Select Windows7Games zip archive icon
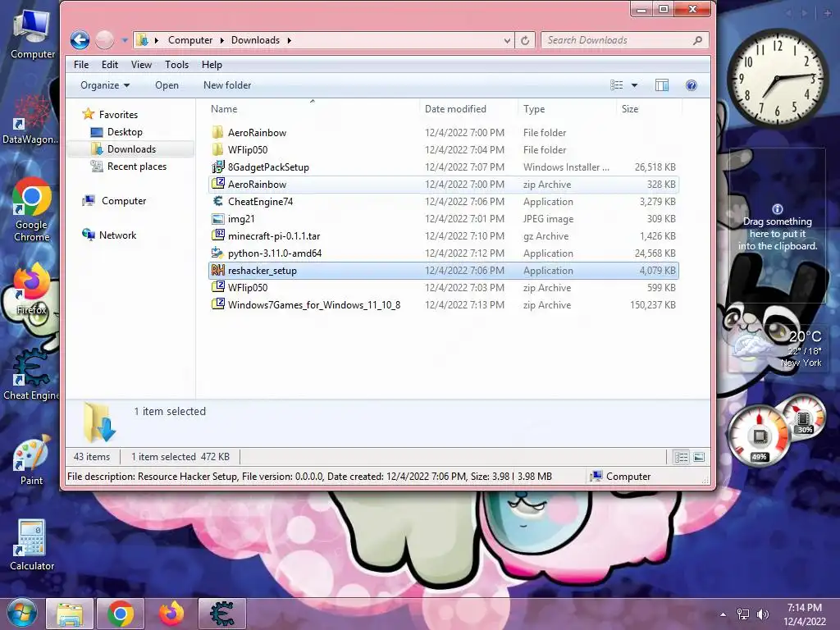 (217, 305)
